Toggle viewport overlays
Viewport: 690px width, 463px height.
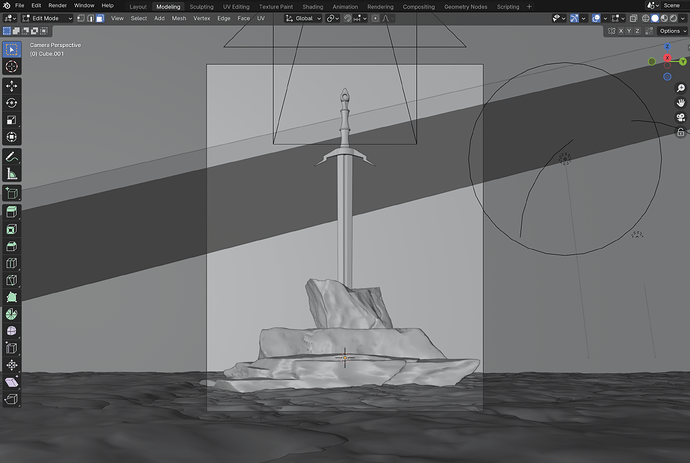596,18
